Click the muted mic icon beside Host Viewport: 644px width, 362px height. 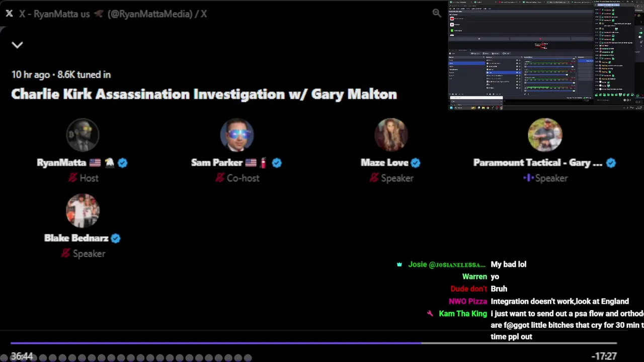(72, 178)
